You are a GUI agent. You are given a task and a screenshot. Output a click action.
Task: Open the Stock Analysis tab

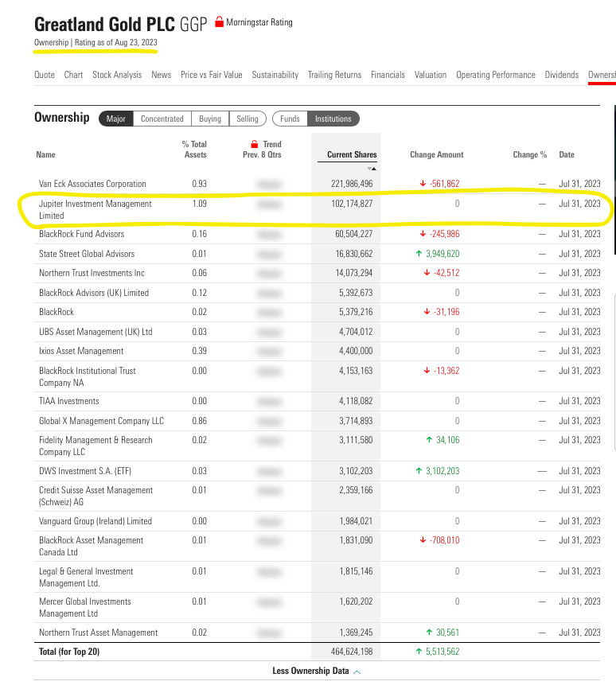click(117, 75)
